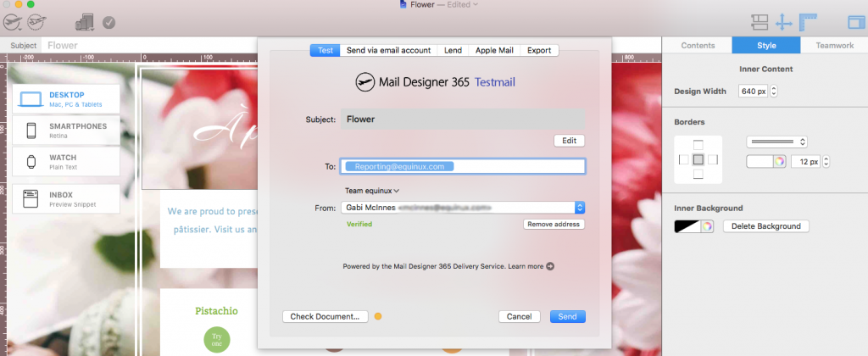Click the Remove address button

tap(554, 225)
